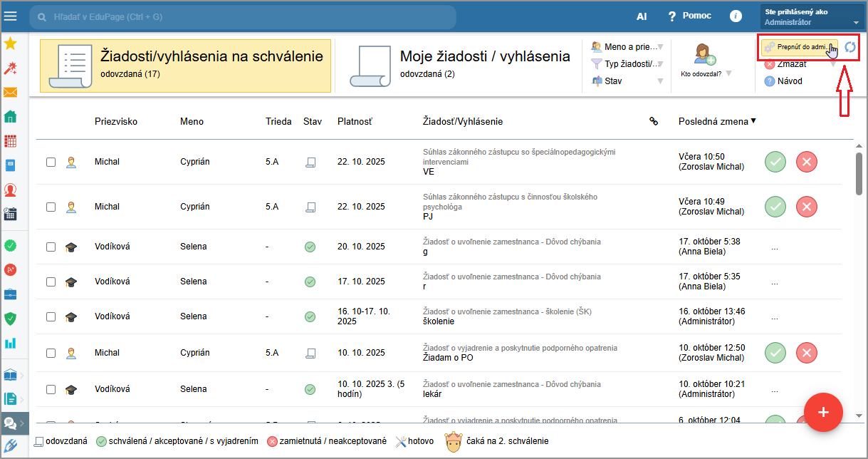Image resolution: width=868 pixels, height=459 pixels.
Task: Expand the Meno a priezvisko filter dropdown
Action: [x=627, y=47]
